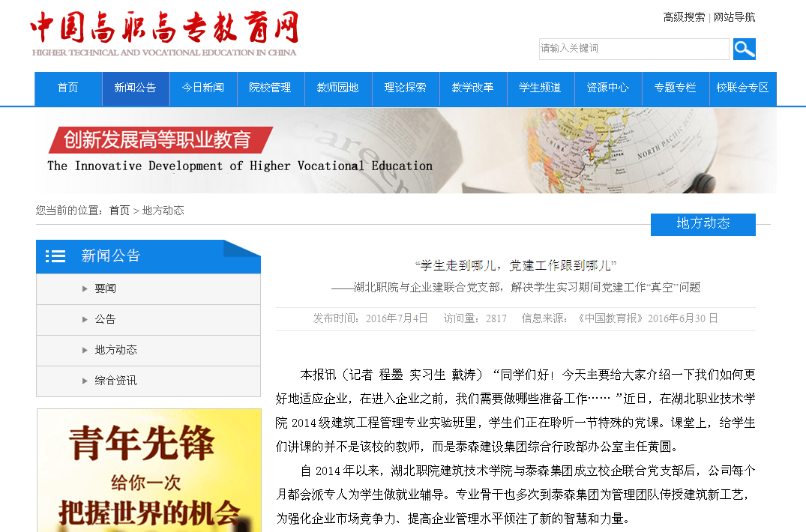Expand the 要闻 sidebar item
Viewport: 806px width, 532px height.
point(105,289)
